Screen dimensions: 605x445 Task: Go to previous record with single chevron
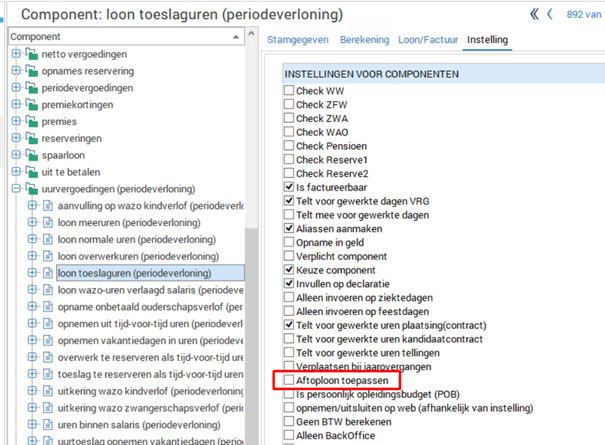pyautogui.click(x=549, y=14)
